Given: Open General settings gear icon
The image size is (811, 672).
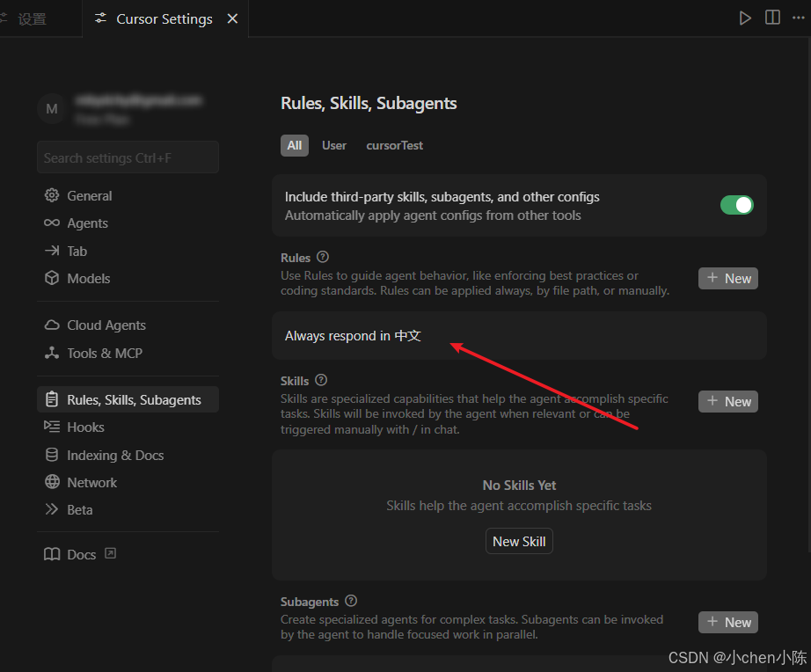Looking at the screenshot, I should coord(52,195).
